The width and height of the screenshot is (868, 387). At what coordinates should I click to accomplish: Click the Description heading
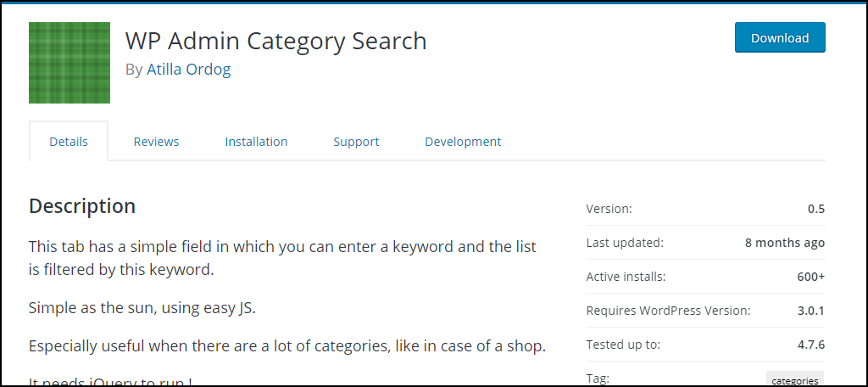coord(82,205)
